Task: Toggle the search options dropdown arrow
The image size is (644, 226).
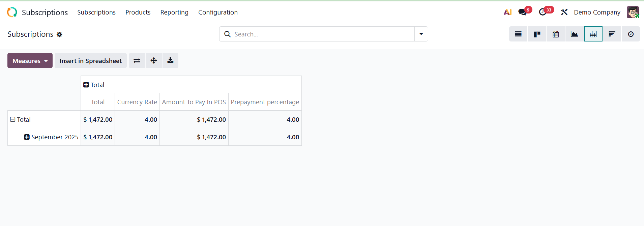Action: pos(421,34)
